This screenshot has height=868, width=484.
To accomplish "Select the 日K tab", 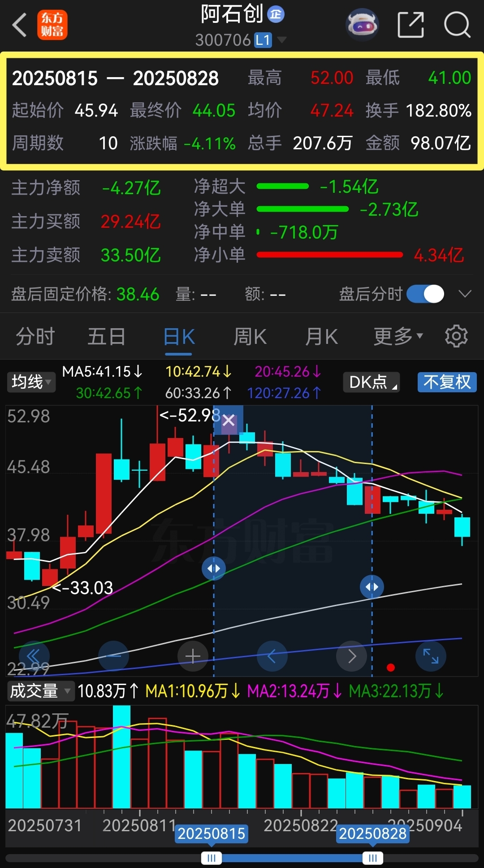I will 179,337.
